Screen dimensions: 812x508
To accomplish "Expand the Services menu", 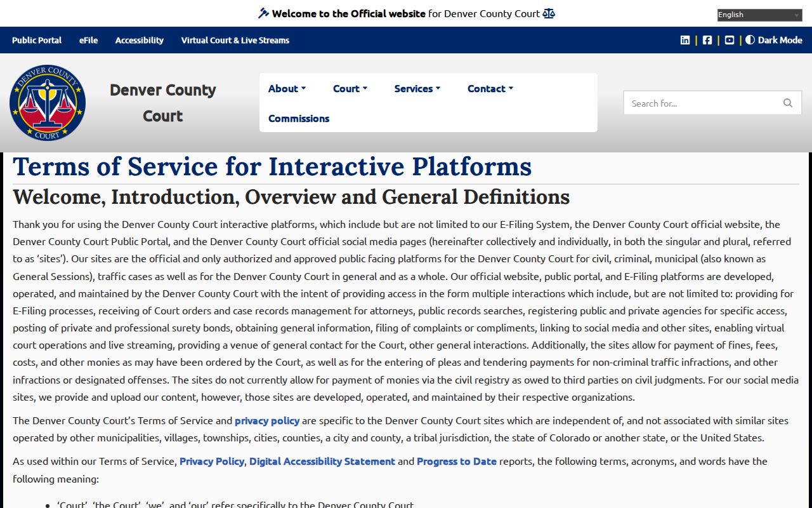I will (x=417, y=89).
